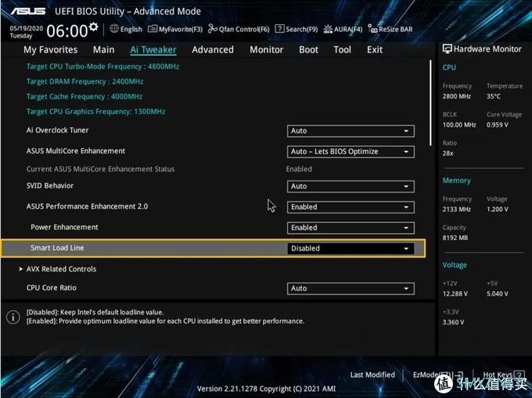Open ASUS Performance Enhancement 2.0 dropdown

(x=350, y=207)
